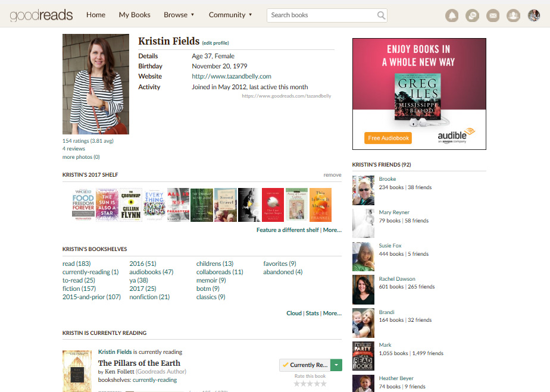Open the favorites (9) shelf
The image size is (550, 392).
[x=280, y=264]
